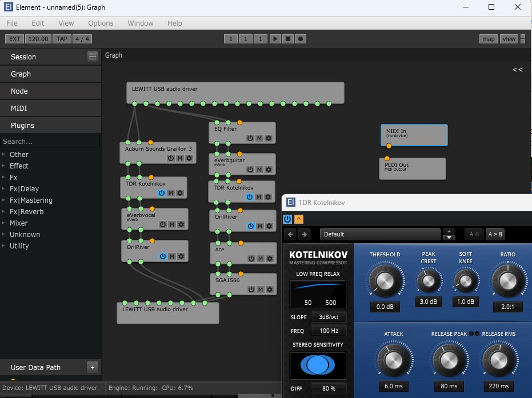Open settings gear on SGA1566 node
Viewport: 532px width, 398px height.
pos(269,290)
